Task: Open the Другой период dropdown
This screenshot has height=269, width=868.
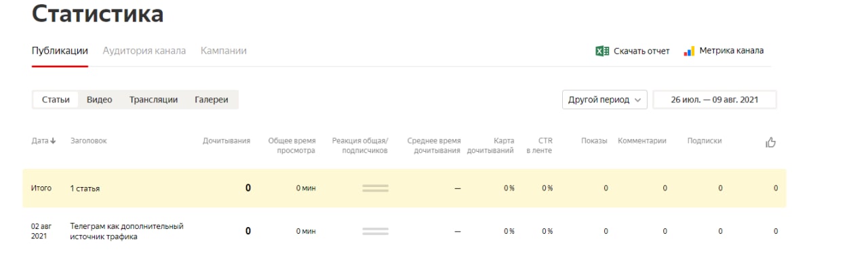Action: 604,100
